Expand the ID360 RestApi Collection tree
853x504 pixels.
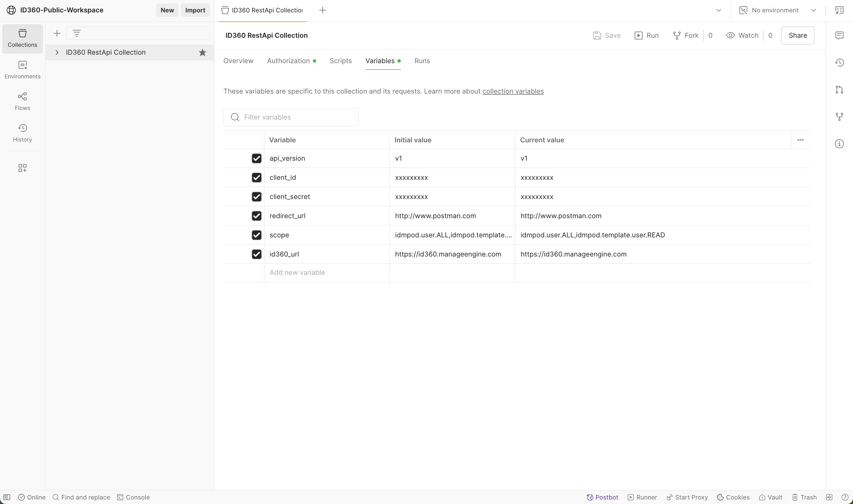pyautogui.click(x=57, y=53)
